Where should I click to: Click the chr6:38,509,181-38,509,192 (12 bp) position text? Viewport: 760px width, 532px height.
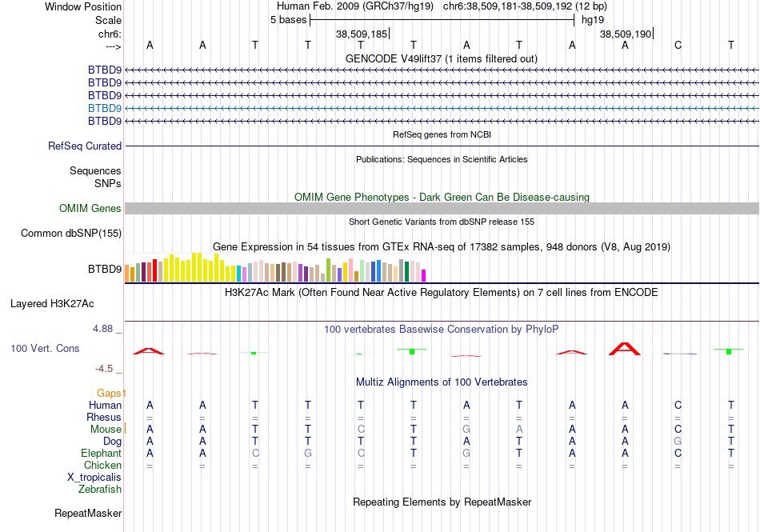[x=525, y=6]
